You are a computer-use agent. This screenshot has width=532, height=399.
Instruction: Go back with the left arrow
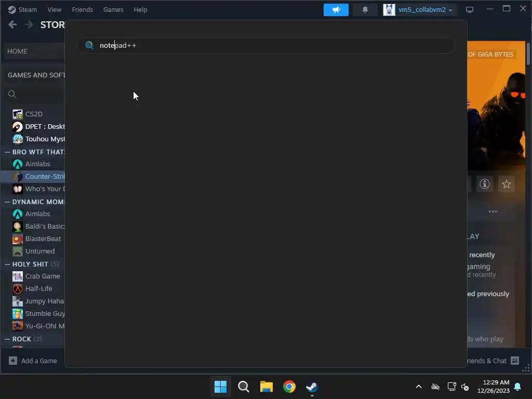(x=12, y=24)
